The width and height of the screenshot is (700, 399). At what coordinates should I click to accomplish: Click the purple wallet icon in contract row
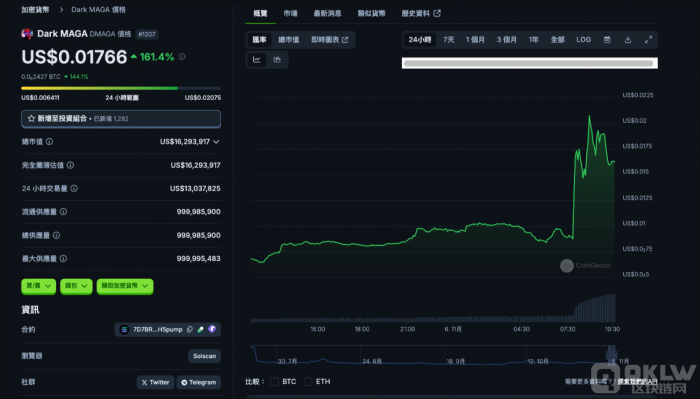[x=212, y=329]
